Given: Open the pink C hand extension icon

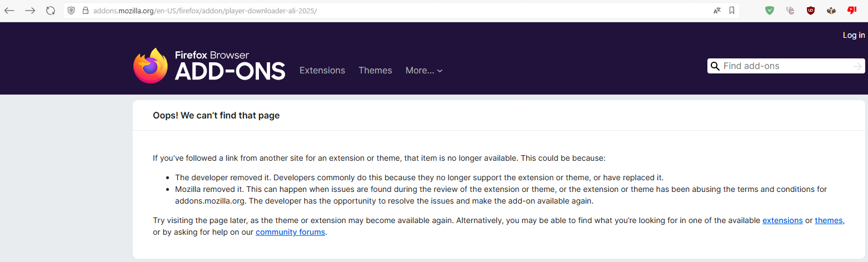Looking at the screenshot, I should pyautogui.click(x=790, y=11).
